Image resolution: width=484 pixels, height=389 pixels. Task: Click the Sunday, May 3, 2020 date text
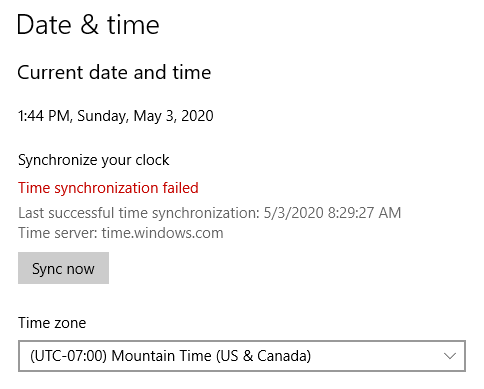[x=145, y=116]
